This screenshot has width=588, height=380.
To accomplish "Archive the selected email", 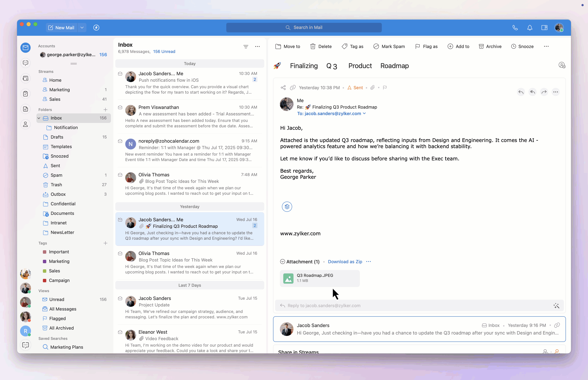I will (x=490, y=46).
